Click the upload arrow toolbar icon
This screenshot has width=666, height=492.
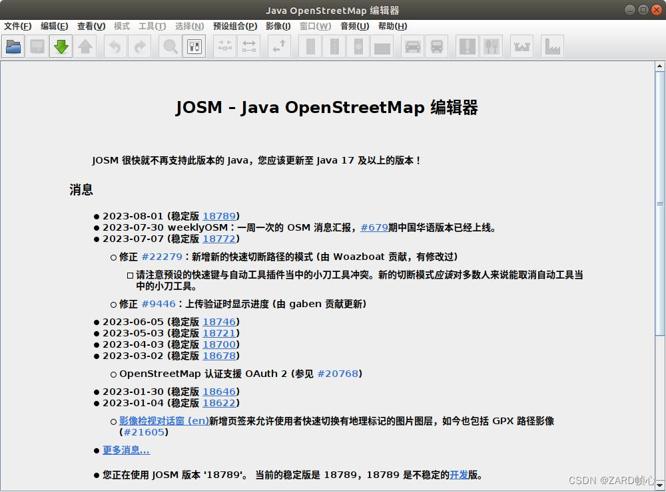tap(86, 46)
